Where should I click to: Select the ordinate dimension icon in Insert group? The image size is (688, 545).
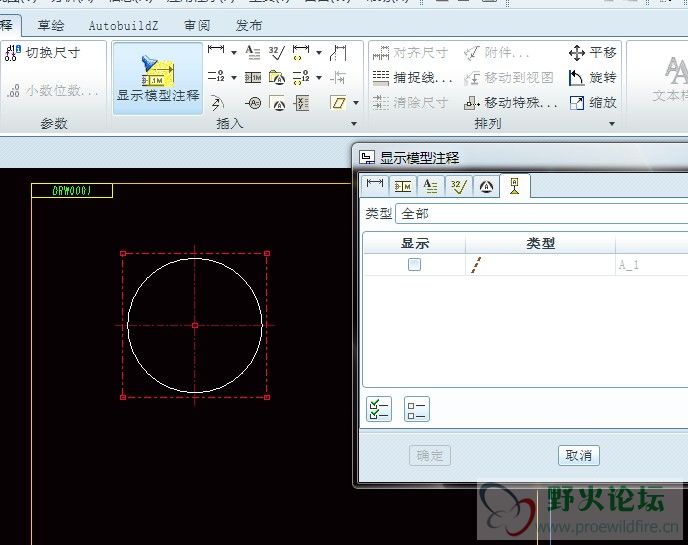pos(216,77)
